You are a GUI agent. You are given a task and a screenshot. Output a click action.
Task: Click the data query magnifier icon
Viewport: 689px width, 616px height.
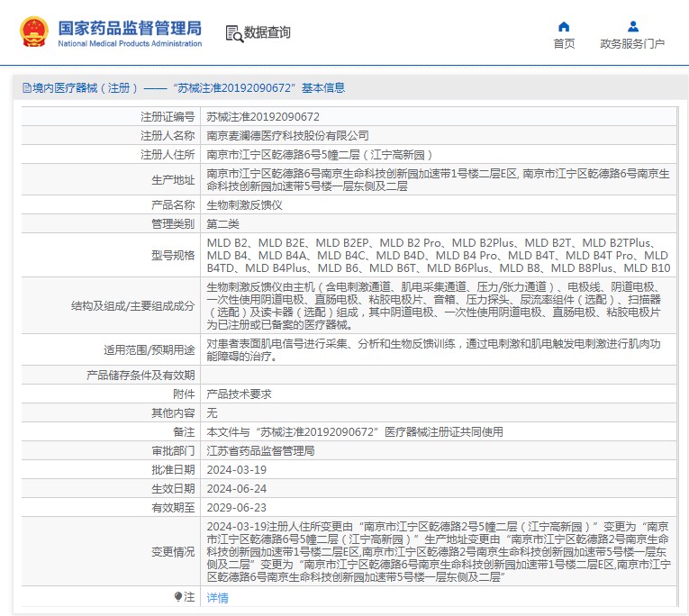[234, 33]
